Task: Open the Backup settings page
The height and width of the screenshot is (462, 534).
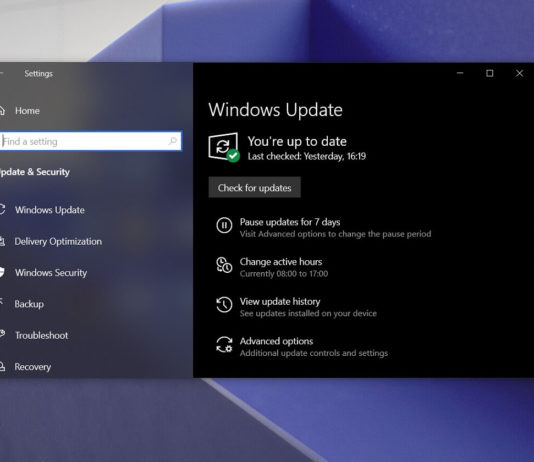Action: pyautogui.click(x=29, y=304)
